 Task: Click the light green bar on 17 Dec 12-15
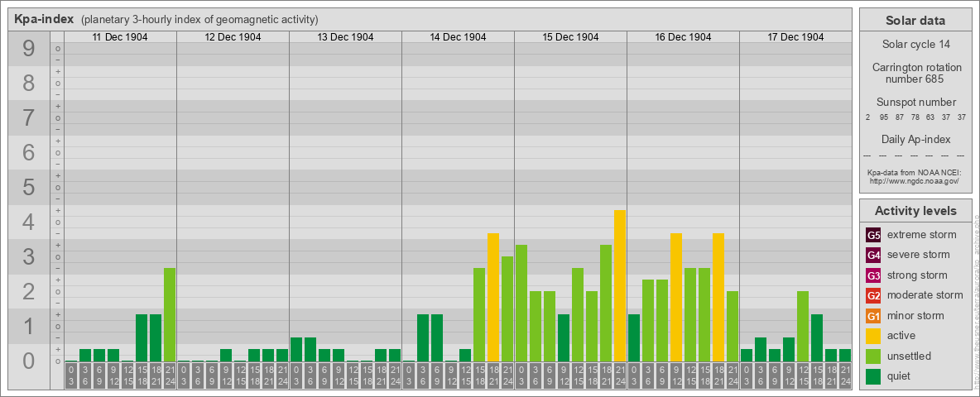pos(803,327)
